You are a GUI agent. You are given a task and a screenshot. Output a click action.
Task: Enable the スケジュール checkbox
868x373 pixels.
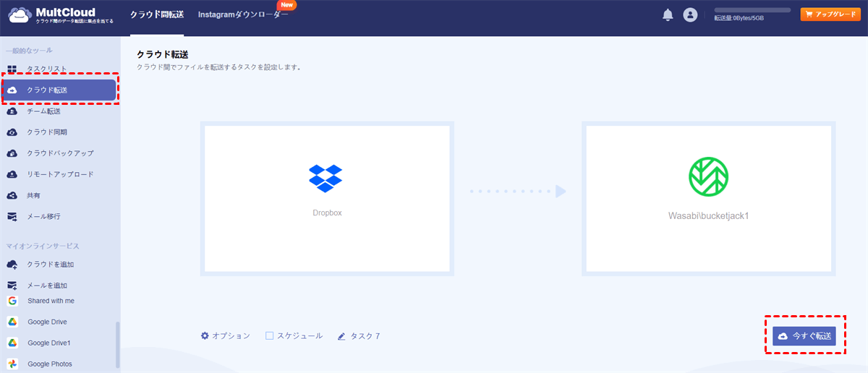pos(269,336)
